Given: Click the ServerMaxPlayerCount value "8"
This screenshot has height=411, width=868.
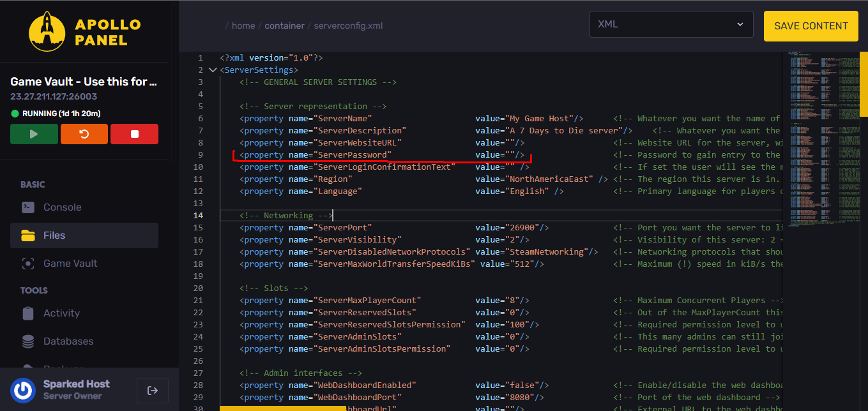Looking at the screenshot, I should pyautogui.click(x=512, y=301).
